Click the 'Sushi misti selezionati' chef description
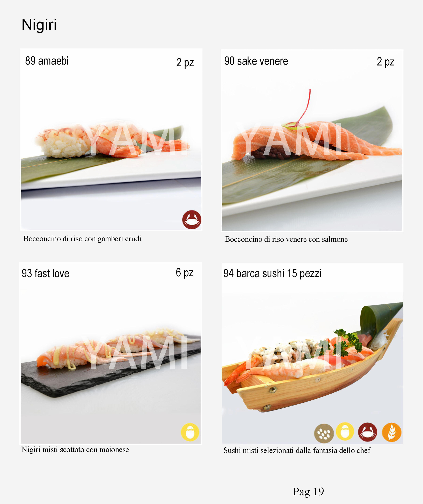The width and height of the screenshot is (423, 504). 297,450
